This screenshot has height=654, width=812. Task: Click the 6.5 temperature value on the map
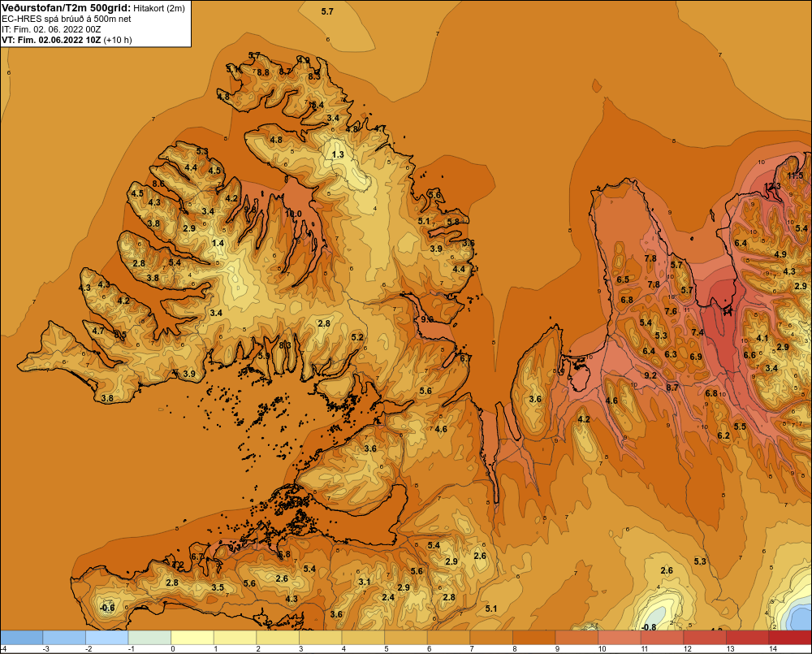click(x=623, y=279)
